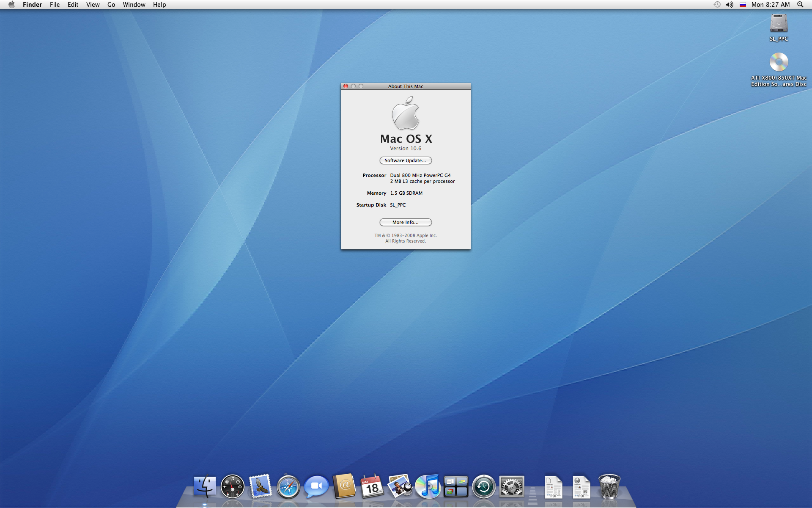Launch iTunes from the Dock

pos(428,486)
